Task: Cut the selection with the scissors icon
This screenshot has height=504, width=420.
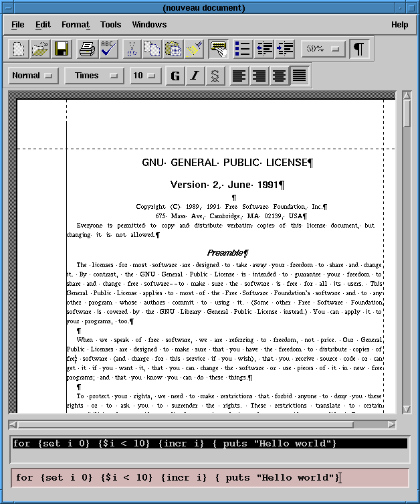Action: pyautogui.click(x=132, y=49)
